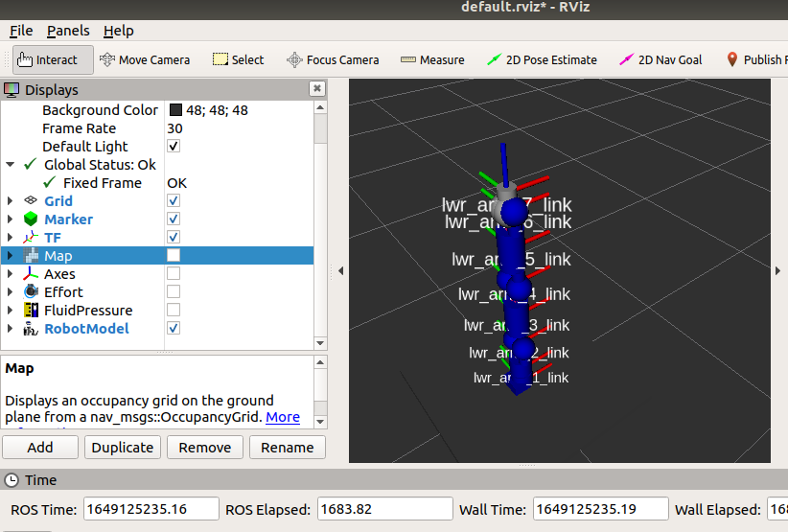Disable the Marker display checkbox

pos(174,219)
